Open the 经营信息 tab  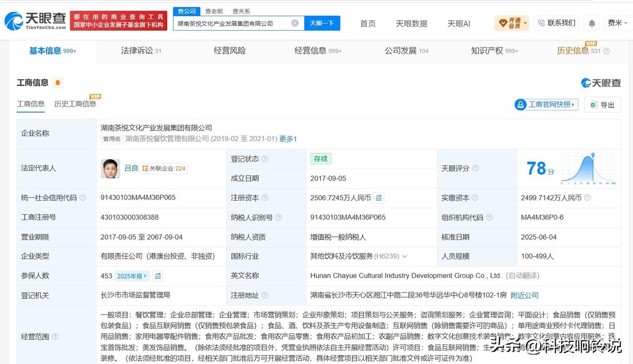[318, 50]
